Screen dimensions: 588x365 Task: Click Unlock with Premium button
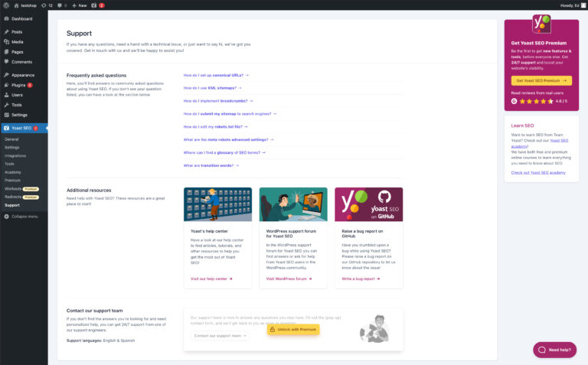coord(293,329)
